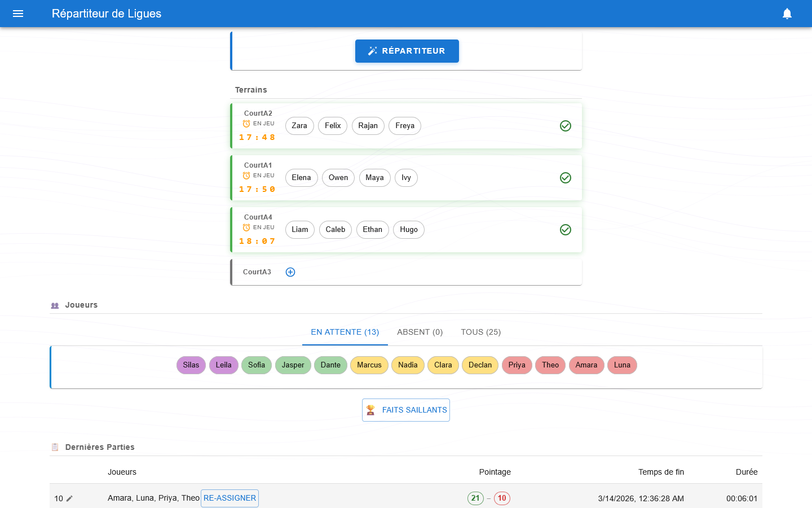Click RE-ASSIGNER on the last game
Viewport: 812px width, 508px height.
click(x=230, y=498)
